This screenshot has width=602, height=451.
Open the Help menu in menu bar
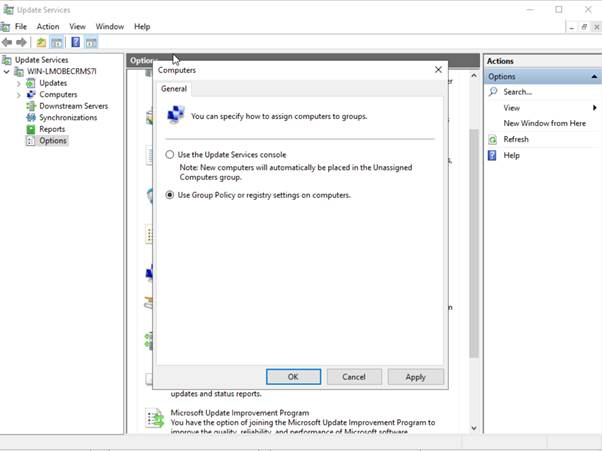(x=142, y=26)
